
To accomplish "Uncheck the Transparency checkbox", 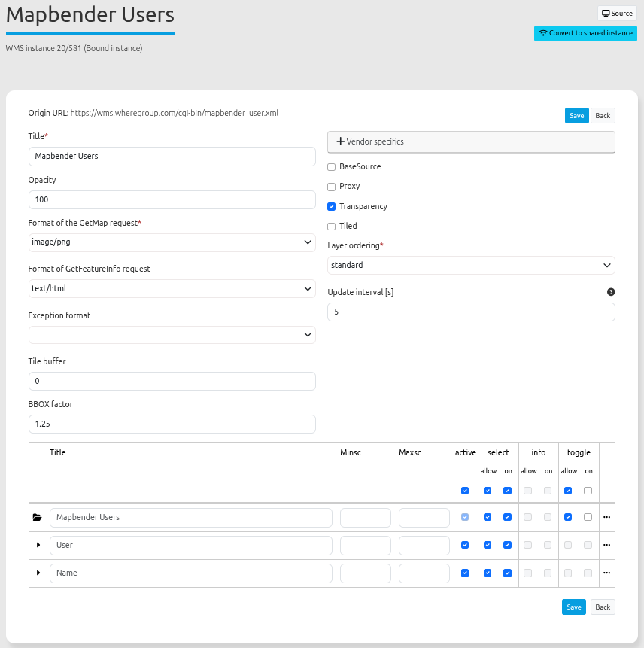I will click(x=332, y=206).
